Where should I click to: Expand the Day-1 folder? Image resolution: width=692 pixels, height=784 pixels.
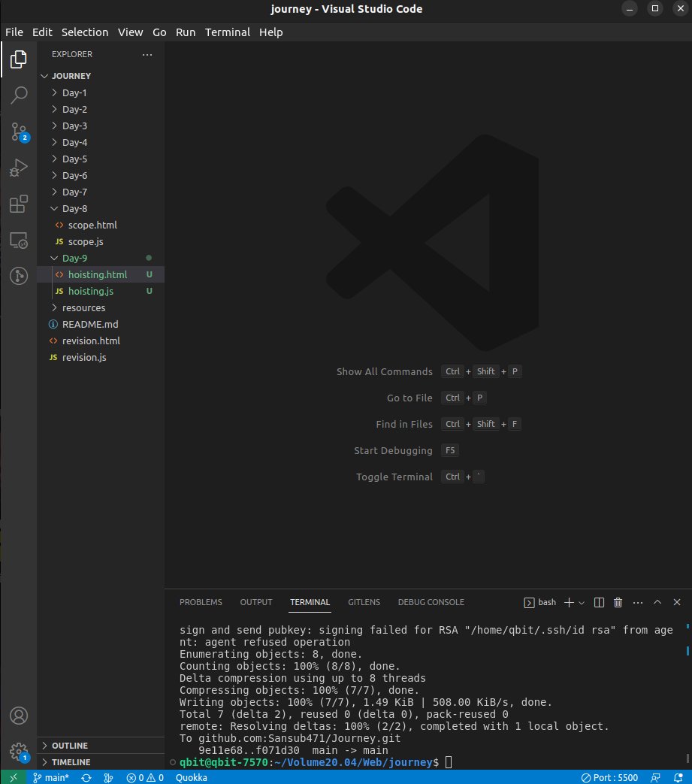(101, 93)
